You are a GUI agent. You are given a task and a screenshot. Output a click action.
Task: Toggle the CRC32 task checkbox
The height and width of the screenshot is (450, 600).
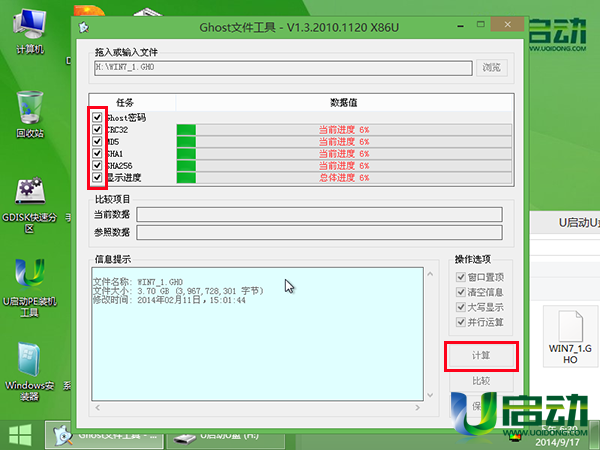(x=97, y=129)
